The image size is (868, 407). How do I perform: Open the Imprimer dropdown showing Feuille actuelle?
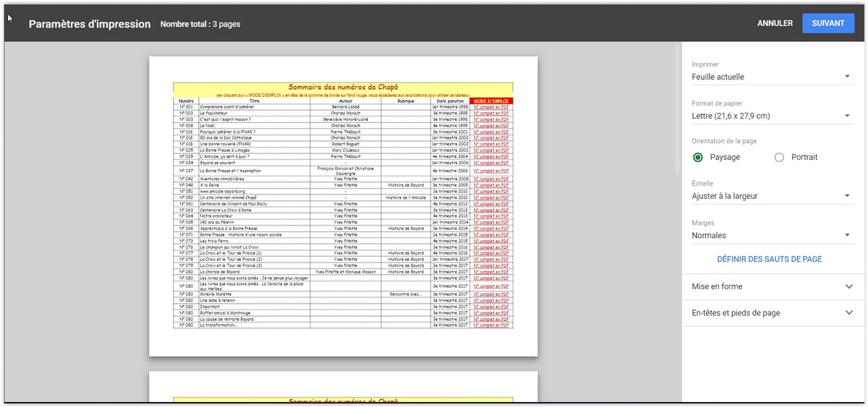coord(771,77)
